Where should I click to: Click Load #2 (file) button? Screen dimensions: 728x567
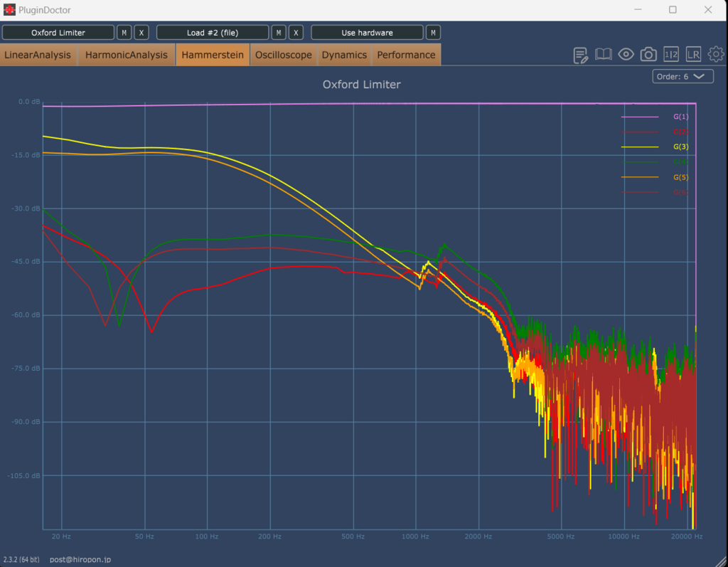pos(213,33)
